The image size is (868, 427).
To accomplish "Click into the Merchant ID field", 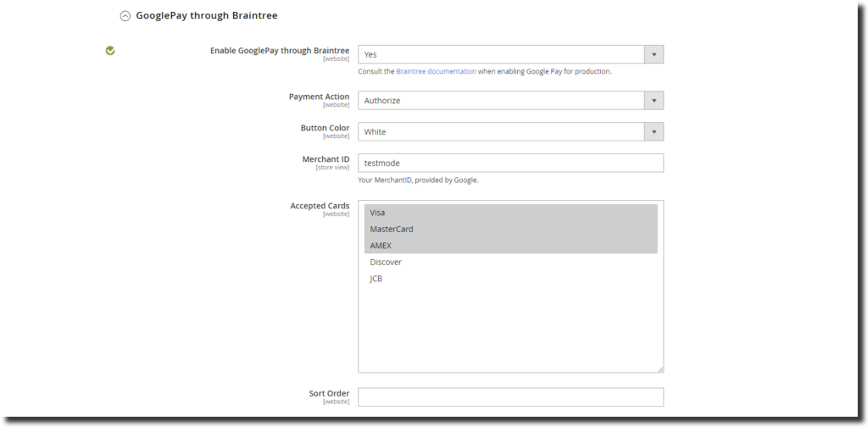I will [510, 163].
